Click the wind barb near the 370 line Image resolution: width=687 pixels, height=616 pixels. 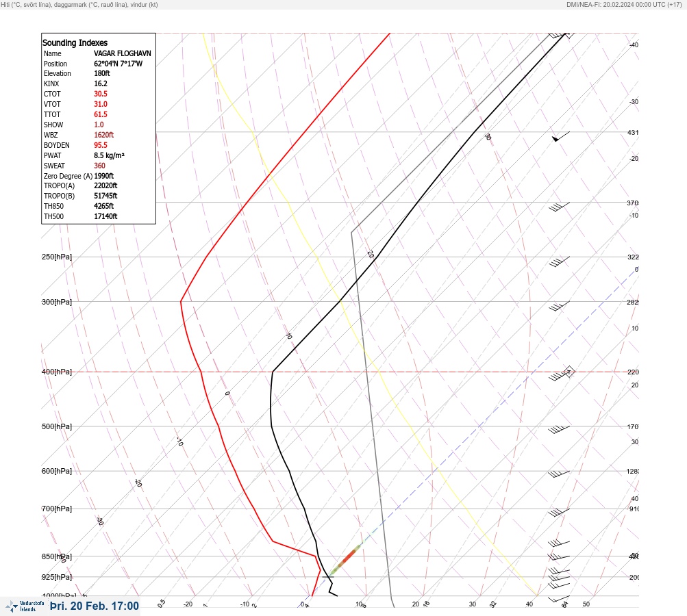point(559,207)
